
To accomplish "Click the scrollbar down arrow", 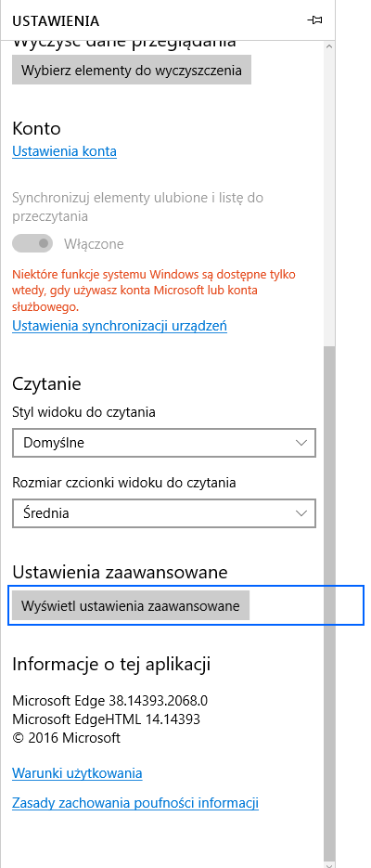I will coord(329,863).
